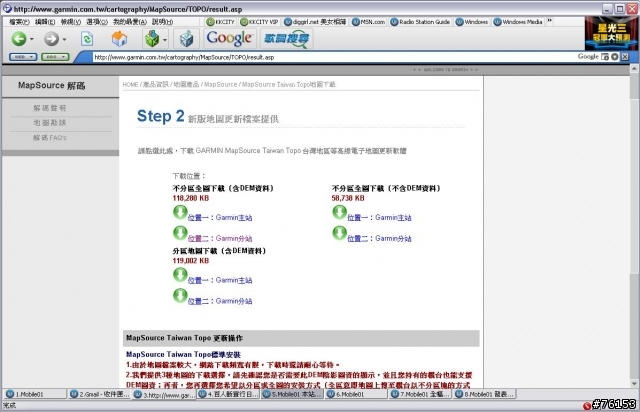Click the page scrollbar up arrow
The image size is (640, 412).
click(x=634, y=69)
